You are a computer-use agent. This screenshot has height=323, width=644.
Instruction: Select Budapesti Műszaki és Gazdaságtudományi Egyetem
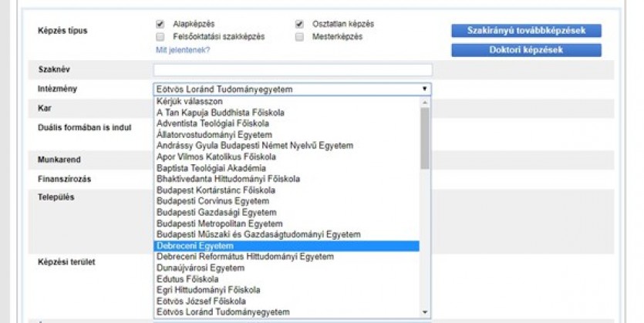tap(287, 235)
